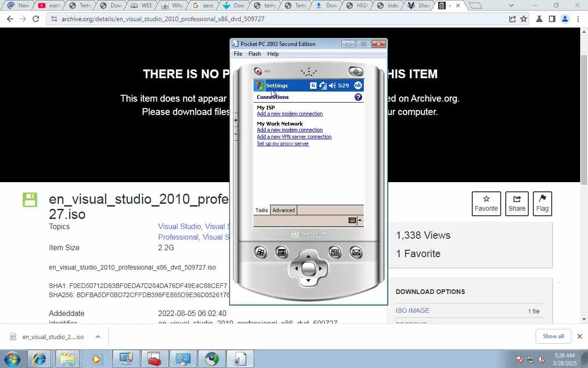Click the side volume minus button on device

pyautogui.click(x=236, y=134)
